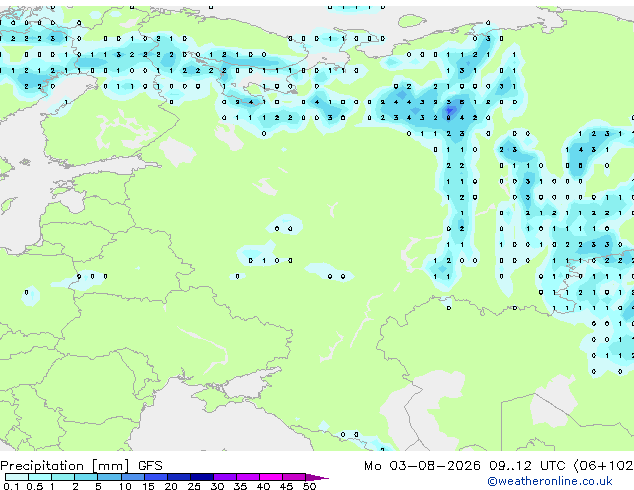634x490 pixels.
Task: Click the 5–10 mm light blue legend swatch
Action: click(x=109, y=477)
